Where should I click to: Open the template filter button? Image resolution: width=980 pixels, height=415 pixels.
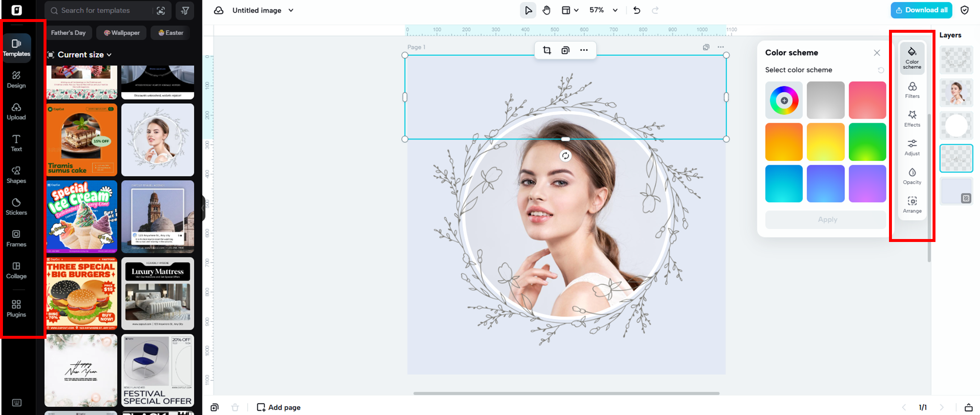[185, 10]
